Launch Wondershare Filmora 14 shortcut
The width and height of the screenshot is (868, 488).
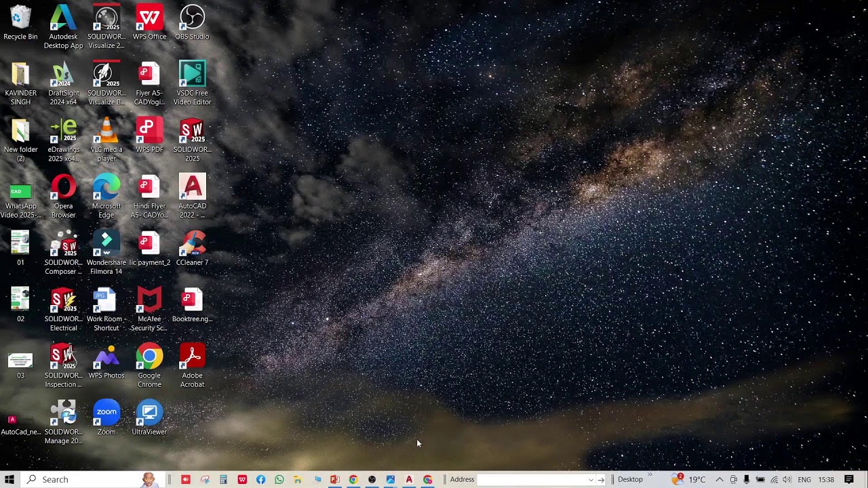(106, 253)
